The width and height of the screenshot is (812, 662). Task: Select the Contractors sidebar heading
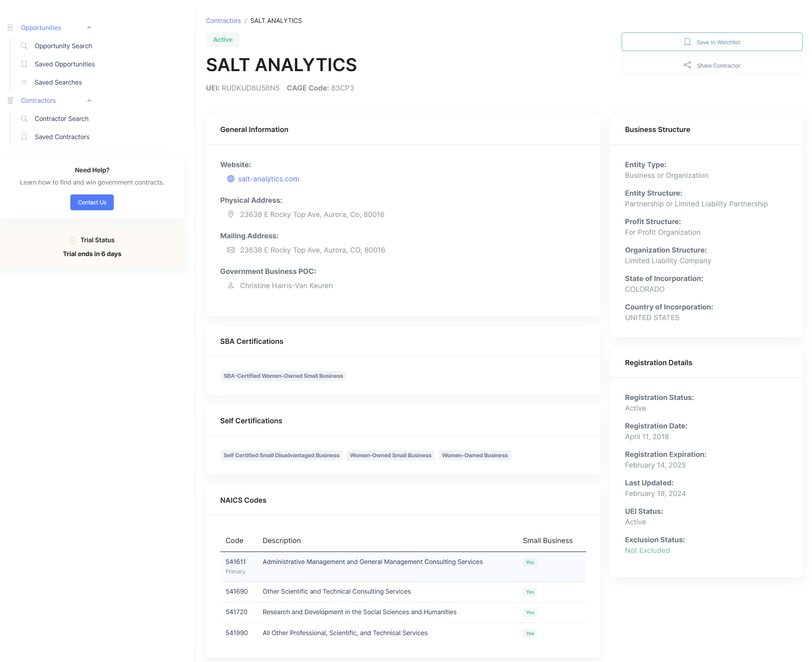tap(38, 100)
